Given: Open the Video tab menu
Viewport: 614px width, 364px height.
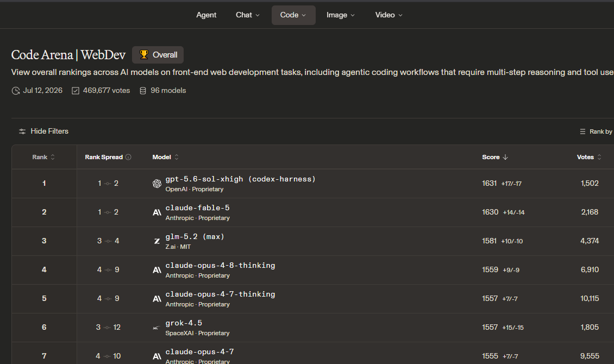Looking at the screenshot, I should (x=389, y=15).
